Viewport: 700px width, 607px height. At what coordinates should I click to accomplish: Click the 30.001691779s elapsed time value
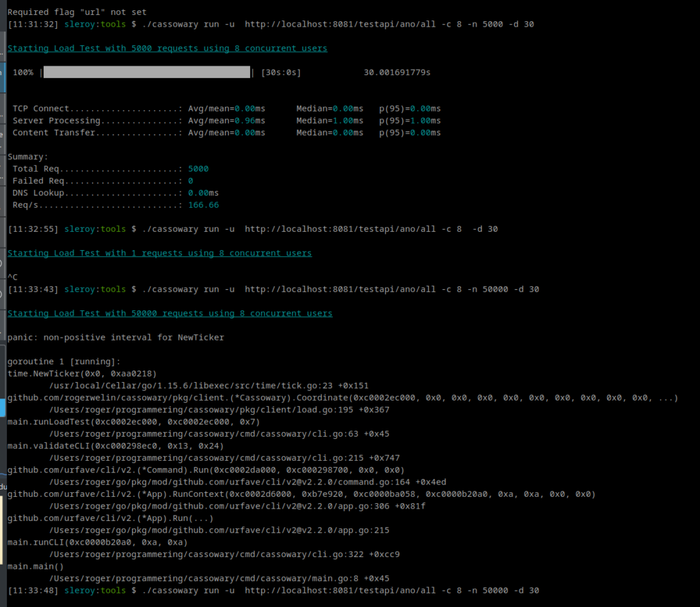coord(396,72)
